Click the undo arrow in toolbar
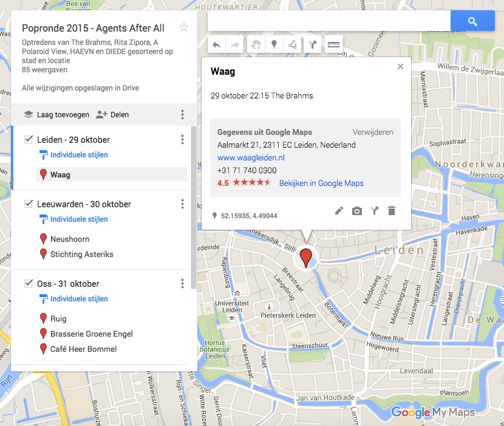The height and width of the screenshot is (426, 504). (x=217, y=44)
